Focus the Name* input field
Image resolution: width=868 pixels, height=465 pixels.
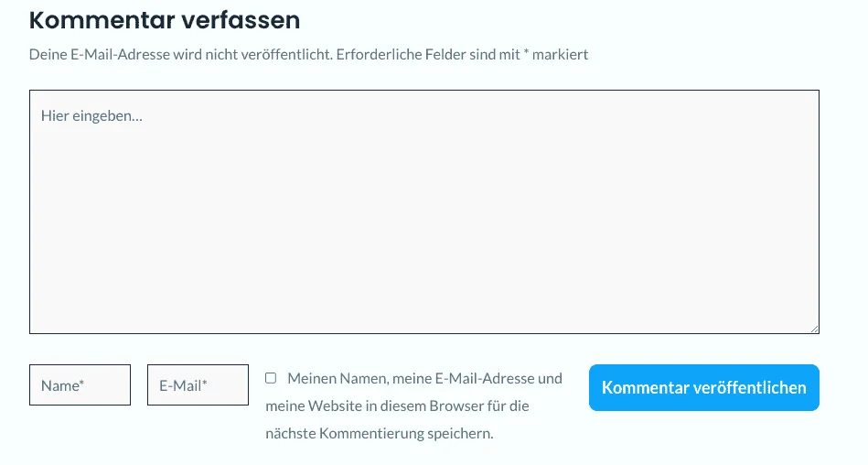click(x=80, y=385)
